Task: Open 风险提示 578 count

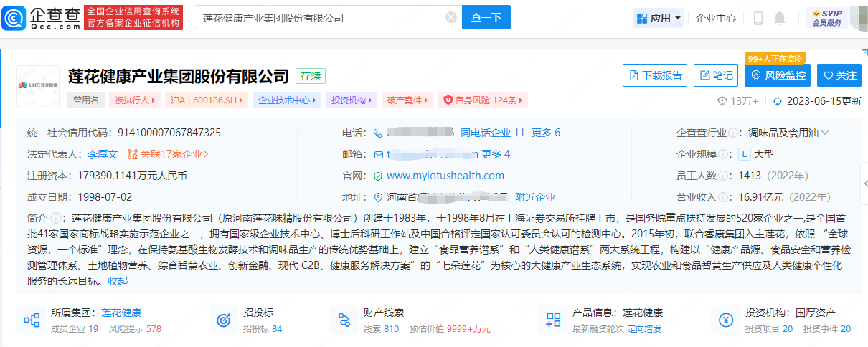Action: [x=135, y=329]
